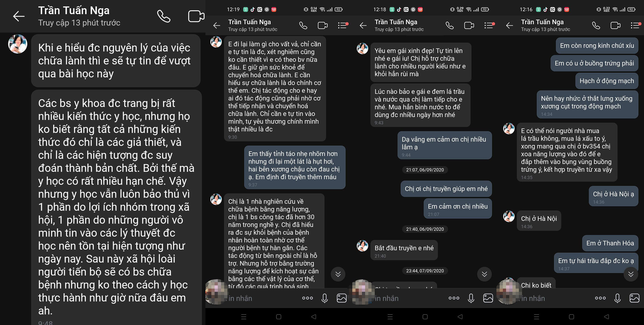Tap the back arrow in the 12:16 chat header
Image resolution: width=644 pixels, height=325 pixels.
tap(509, 25)
